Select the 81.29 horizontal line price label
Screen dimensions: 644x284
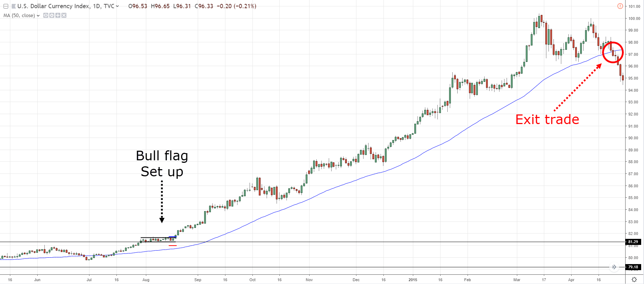coord(633,242)
